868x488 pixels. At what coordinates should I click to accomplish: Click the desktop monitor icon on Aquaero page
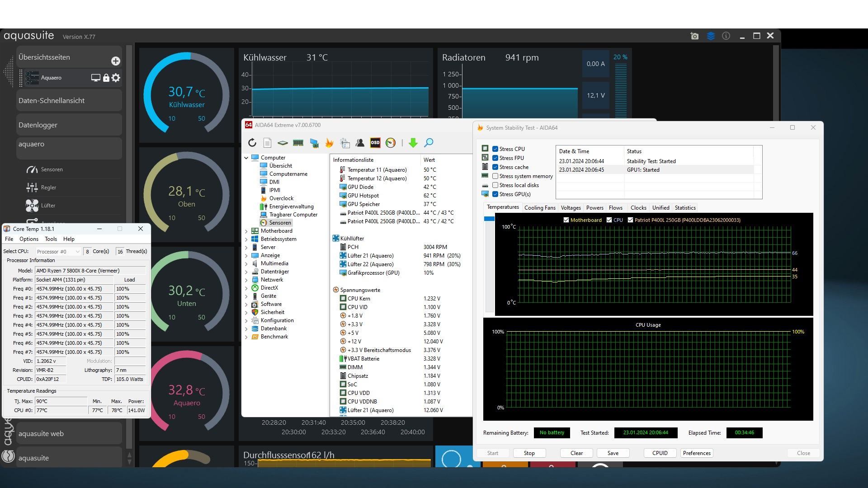coord(95,78)
